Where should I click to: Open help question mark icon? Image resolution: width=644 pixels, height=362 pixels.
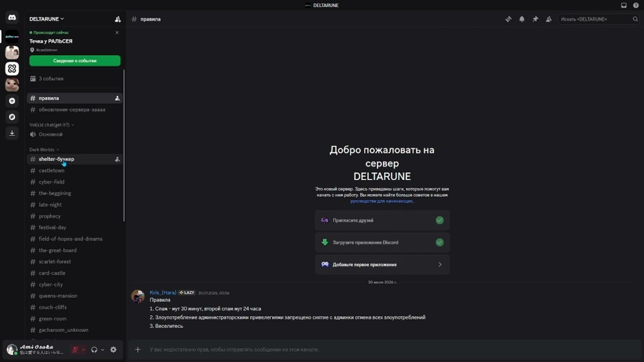point(636,5)
